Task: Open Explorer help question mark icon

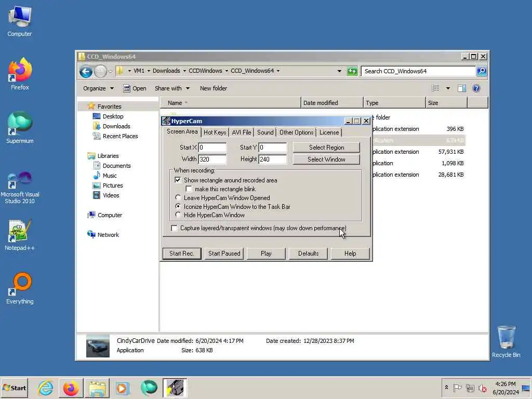Action: click(x=476, y=88)
